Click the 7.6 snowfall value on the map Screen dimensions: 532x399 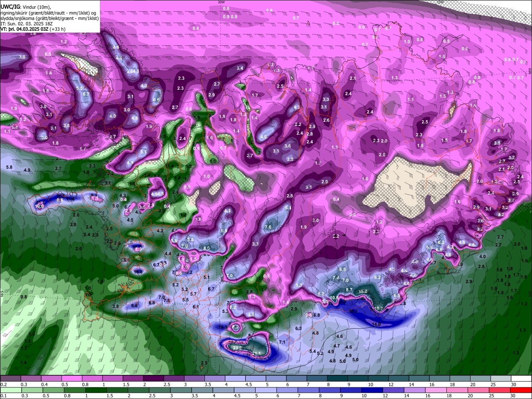tap(268, 227)
